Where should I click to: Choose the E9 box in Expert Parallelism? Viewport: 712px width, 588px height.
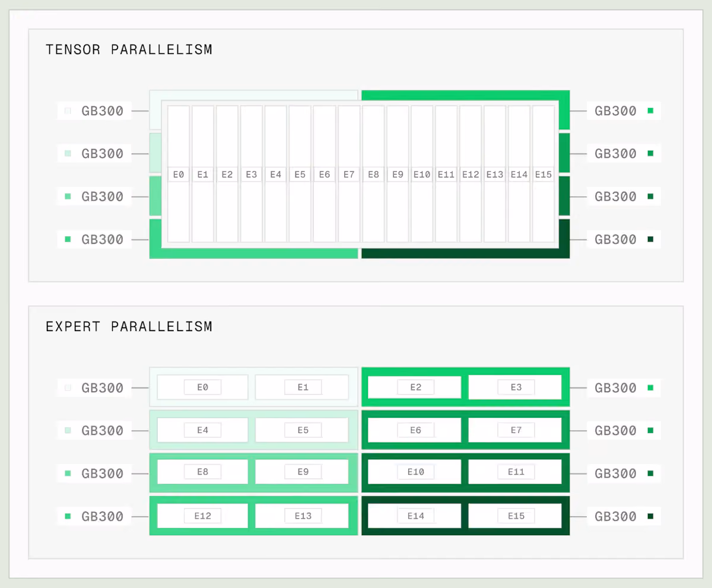tap(302, 472)
